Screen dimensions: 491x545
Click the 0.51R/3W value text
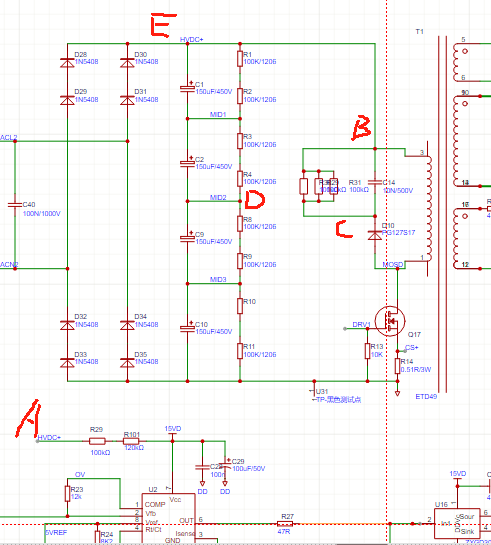coord(416,369)
